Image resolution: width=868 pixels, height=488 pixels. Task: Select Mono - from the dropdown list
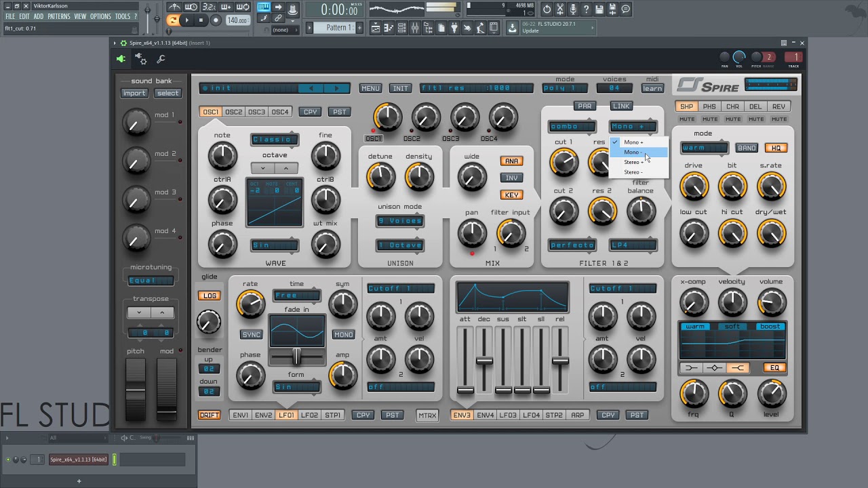(638, 152)
